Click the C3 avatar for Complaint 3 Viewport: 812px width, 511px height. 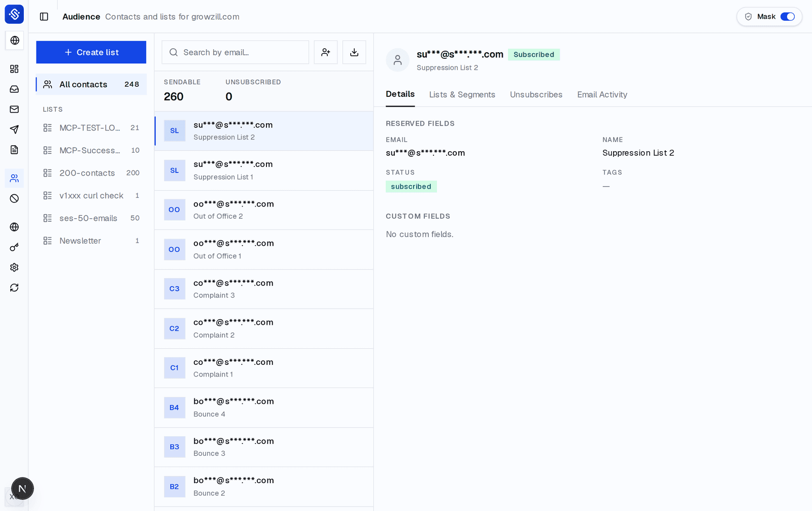click(x=175, y=289)
